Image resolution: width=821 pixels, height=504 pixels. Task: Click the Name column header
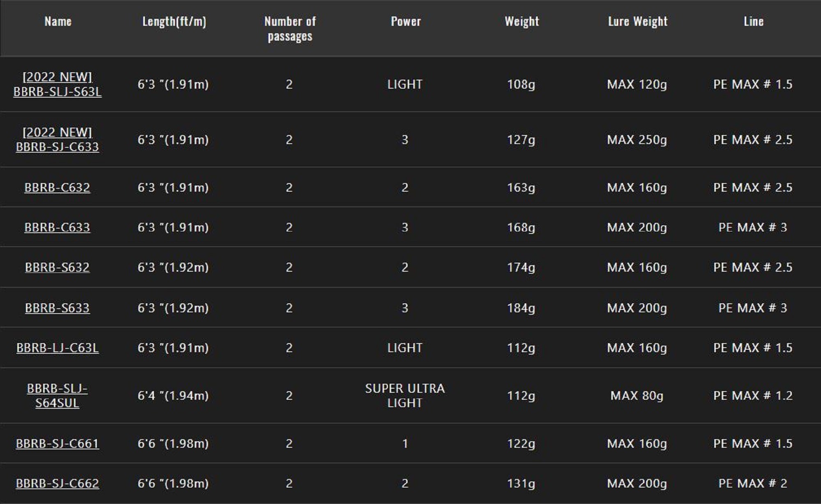pyautogui.click(x=58, y=21)
